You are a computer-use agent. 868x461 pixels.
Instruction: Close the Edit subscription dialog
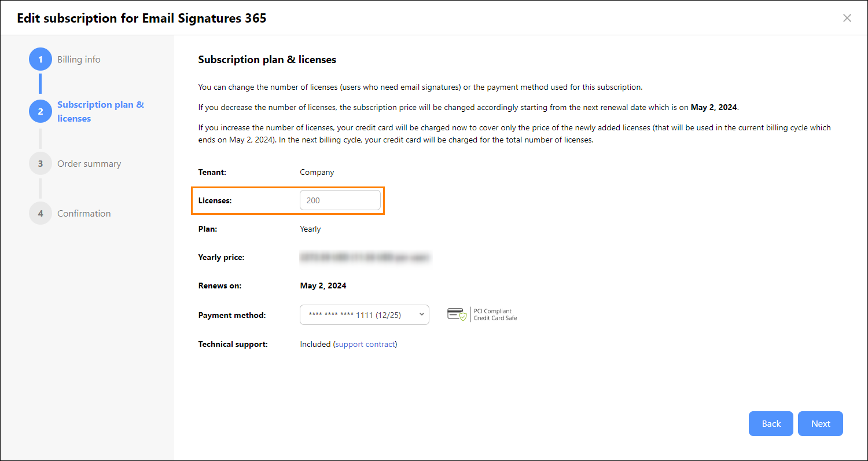(x=847, y=18)
